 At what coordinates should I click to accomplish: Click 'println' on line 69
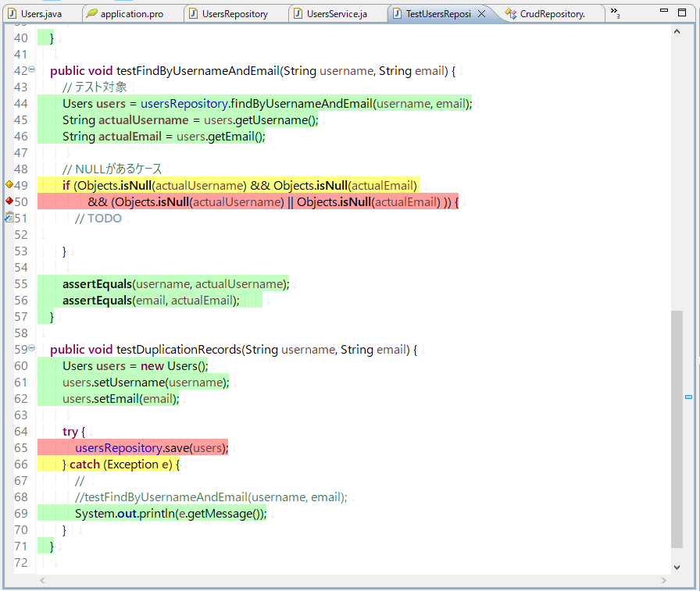click(x=157, y=514)
